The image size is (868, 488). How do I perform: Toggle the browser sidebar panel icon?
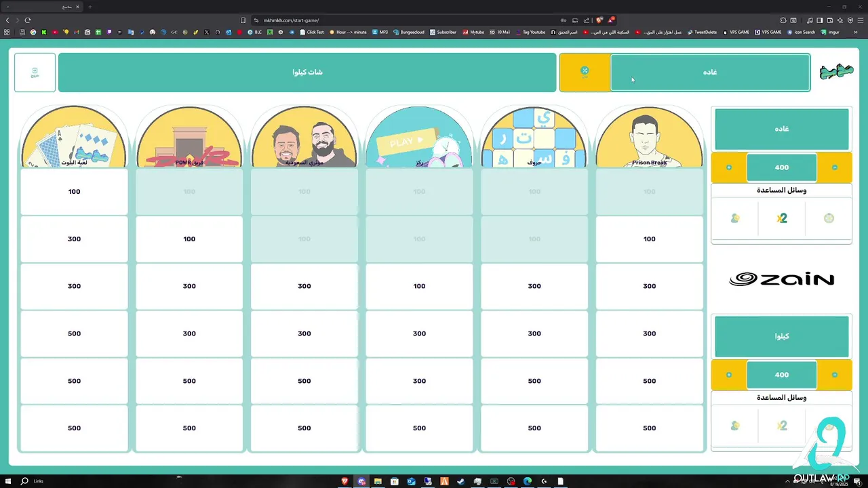point(819,20)
